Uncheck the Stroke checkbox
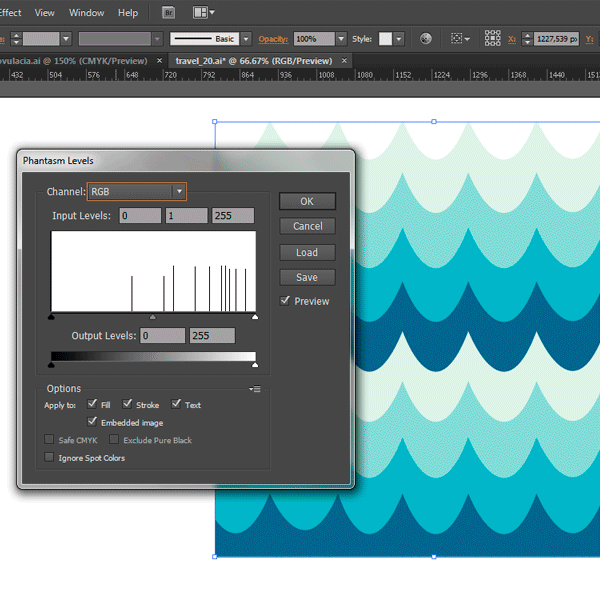Image resolution: width=600 pixels, height=600 pixels. [x=127, y=404]
